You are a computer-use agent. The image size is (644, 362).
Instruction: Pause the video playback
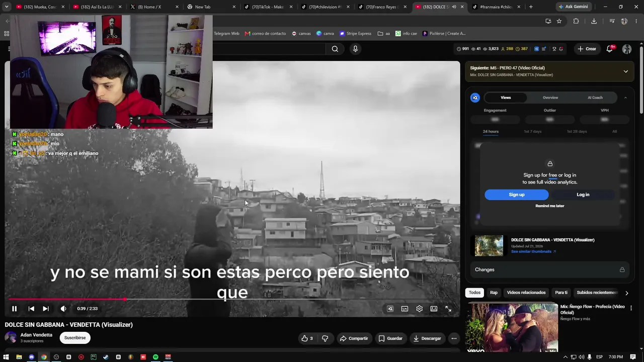14,309
